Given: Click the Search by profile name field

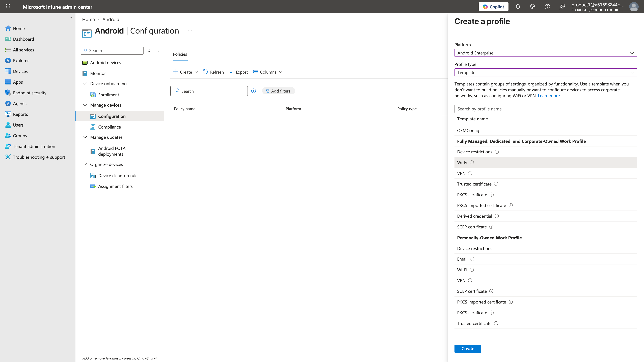Looking at the screenshot, I should pyautogui.click(x=546, y=109).
